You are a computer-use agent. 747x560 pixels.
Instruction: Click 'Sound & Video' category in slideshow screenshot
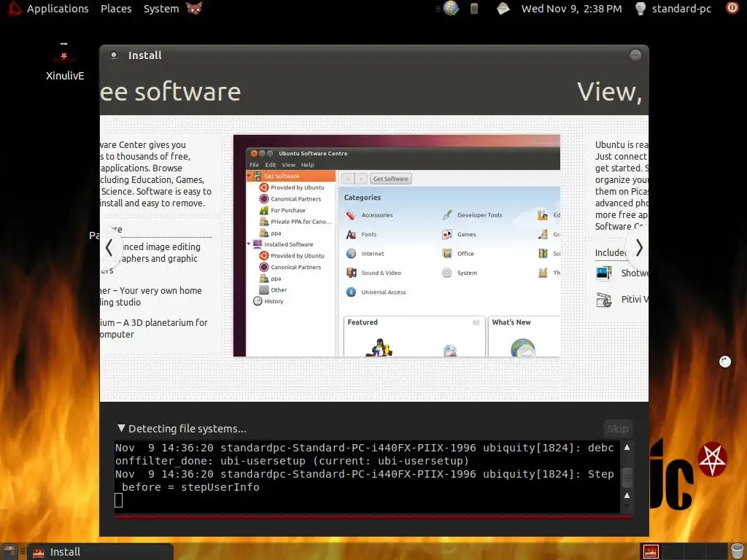coord(373,273)
